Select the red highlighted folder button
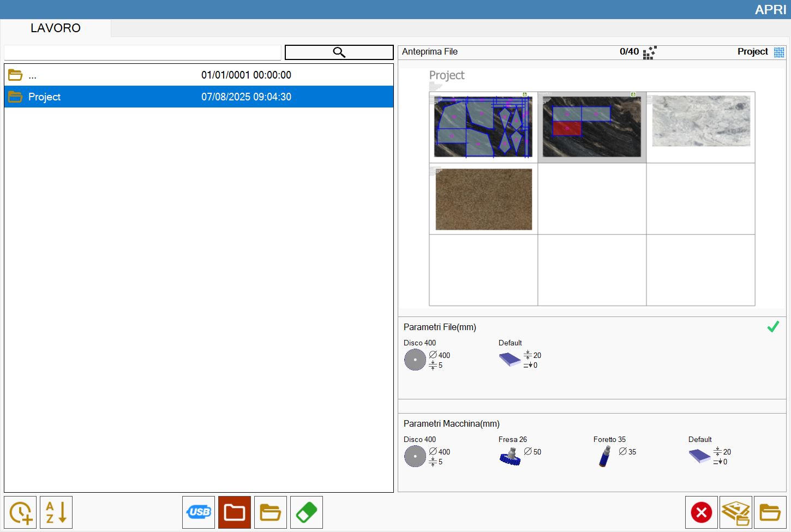This screenshot has width=791, height=532. click(235, 512)
